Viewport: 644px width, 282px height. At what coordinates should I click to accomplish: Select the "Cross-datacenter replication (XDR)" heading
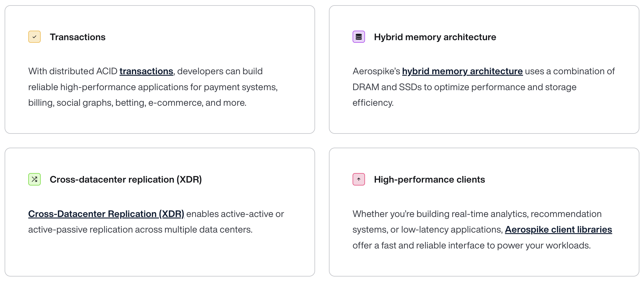126,180
